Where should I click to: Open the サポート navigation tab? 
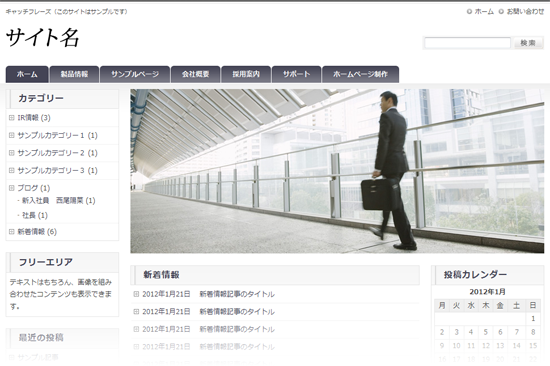point(296,74)
